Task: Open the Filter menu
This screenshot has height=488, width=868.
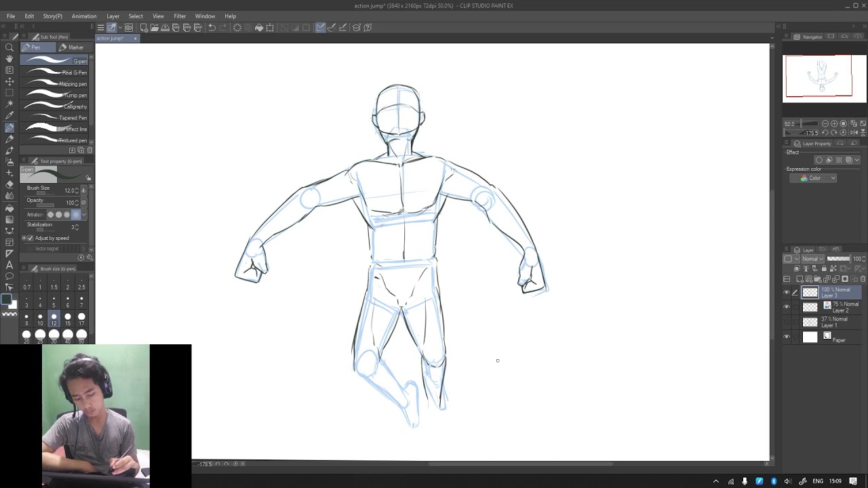Action: coord(180,16)
